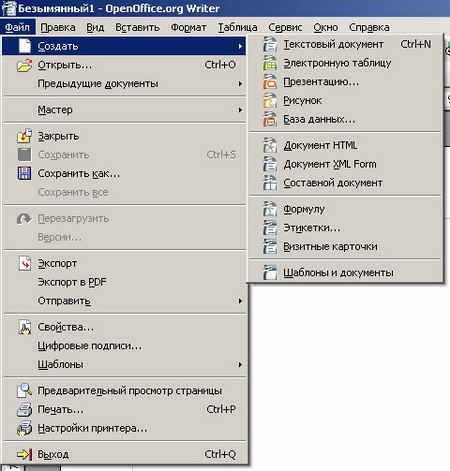Expand the Отправить submenu arrow
Screen dimensions: 450x471
[240, 301]
